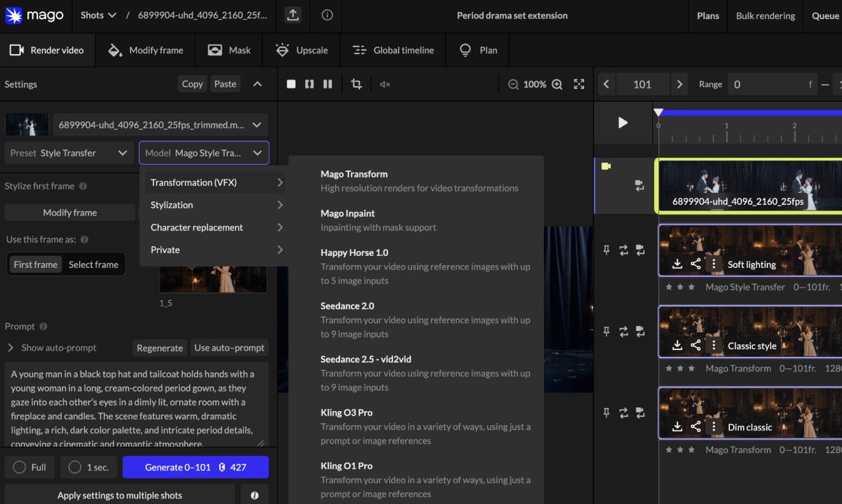Switch to the Mask tab
The height and width of the screenshot is (504, 842).
[x=229, y=50]
